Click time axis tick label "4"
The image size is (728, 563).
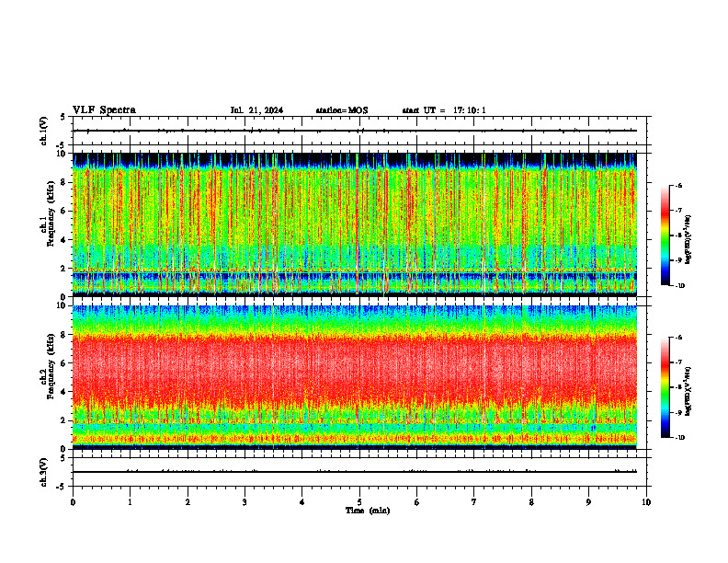(301, 502)
